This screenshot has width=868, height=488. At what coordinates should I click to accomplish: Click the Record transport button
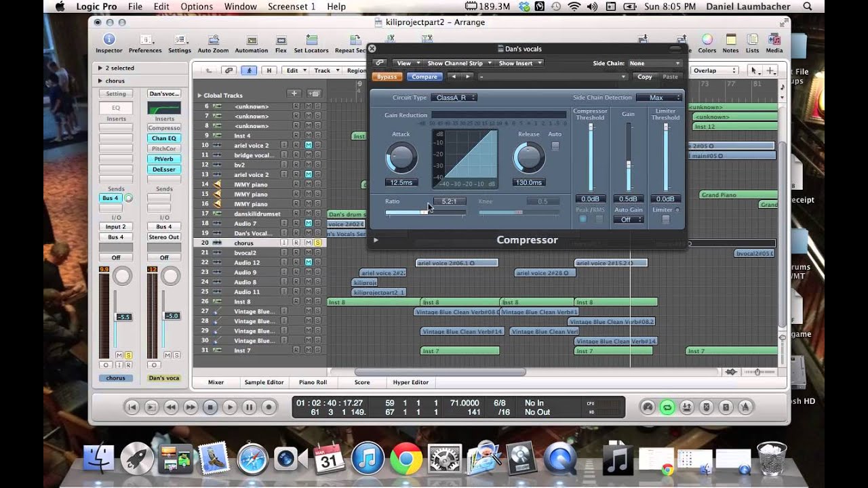click(269, 407)
